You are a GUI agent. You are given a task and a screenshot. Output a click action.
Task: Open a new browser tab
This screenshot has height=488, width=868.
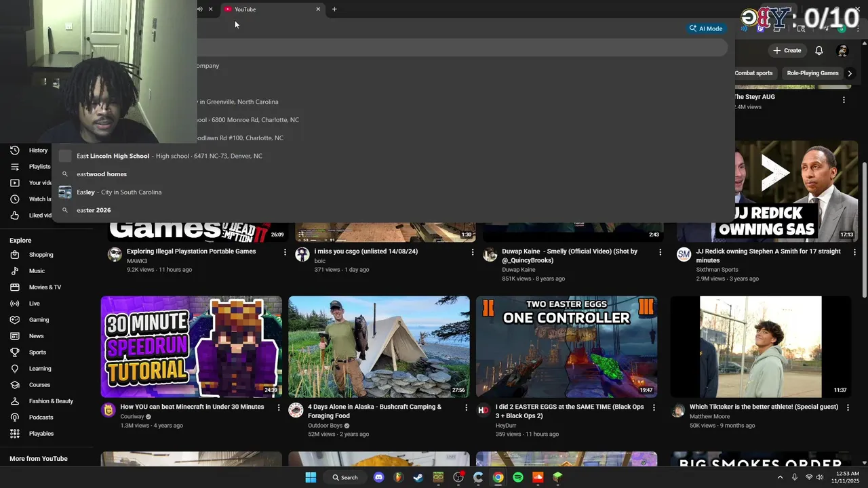tap(334, 9)
